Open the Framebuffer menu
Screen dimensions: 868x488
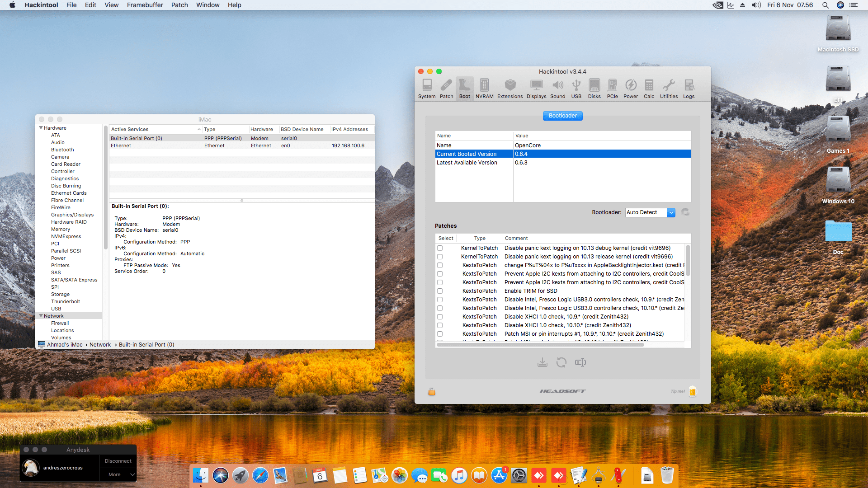145,5
